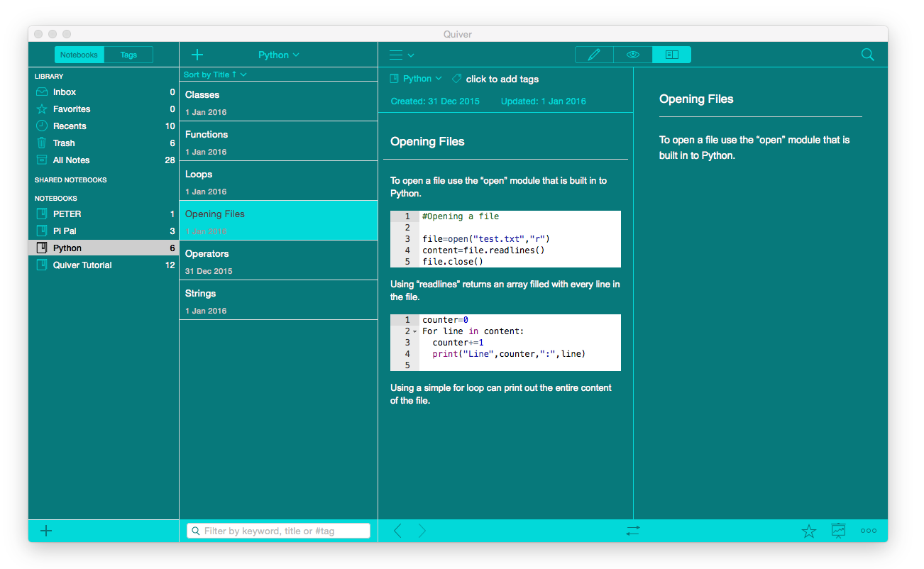Viewport: 924px width, 569px height.
Task: Open the Strings note
Action: [278, 300]
